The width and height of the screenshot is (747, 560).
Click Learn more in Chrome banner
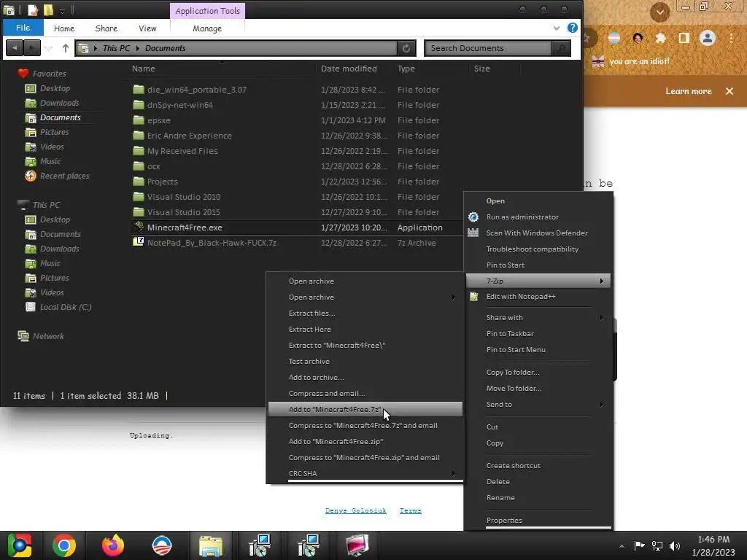coord(689,91)
